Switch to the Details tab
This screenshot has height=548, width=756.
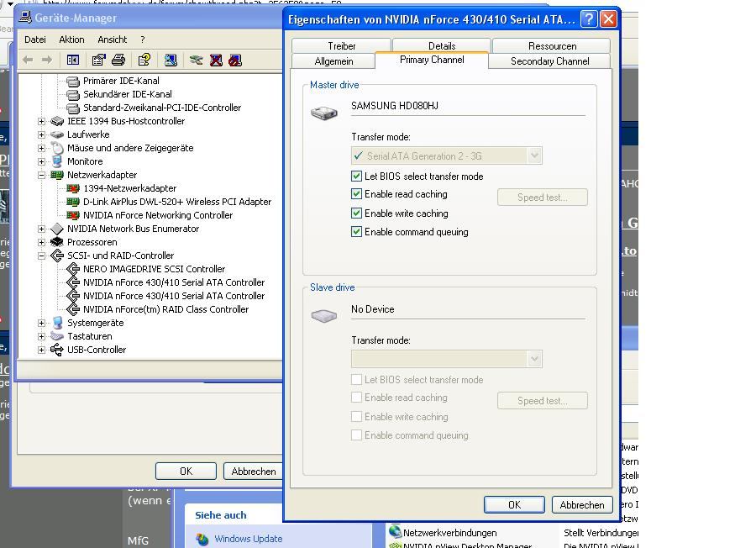442,46
